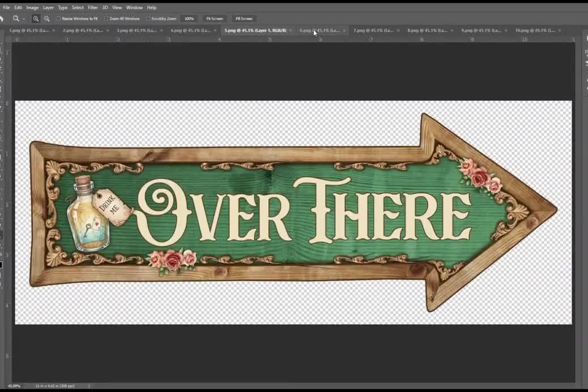Switch to the 2.png document tab
This screenshot has width=588, height=392.
[83, 31]
